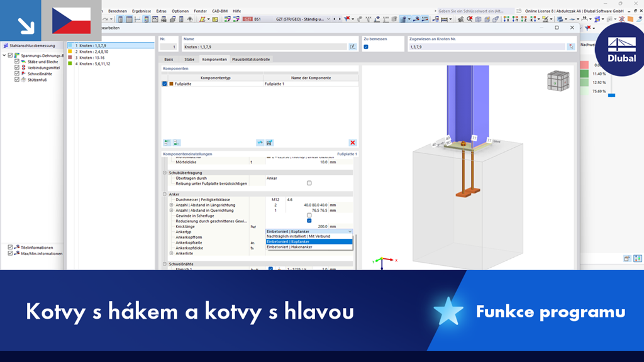Enable Reibung unter Fußplatte berücksichtigen
The height and width of the screenshot is (362, 644).
click(309, 183)
